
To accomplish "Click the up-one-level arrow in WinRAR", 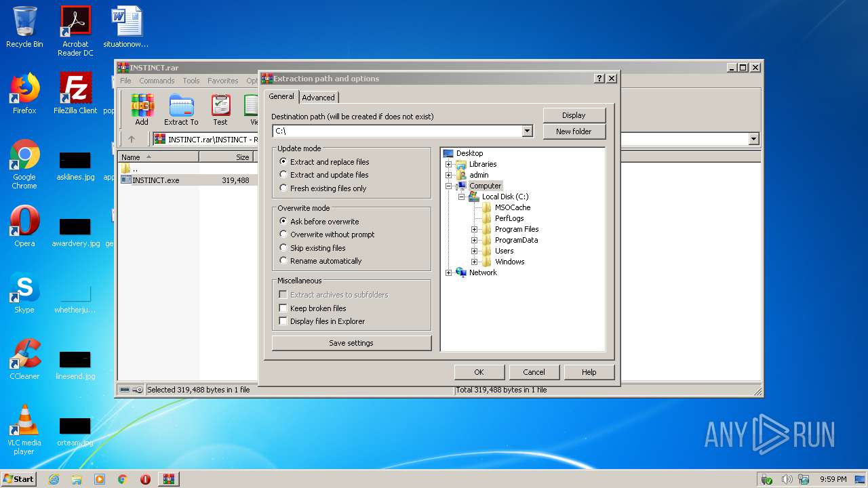I will (x=132, y=139).
